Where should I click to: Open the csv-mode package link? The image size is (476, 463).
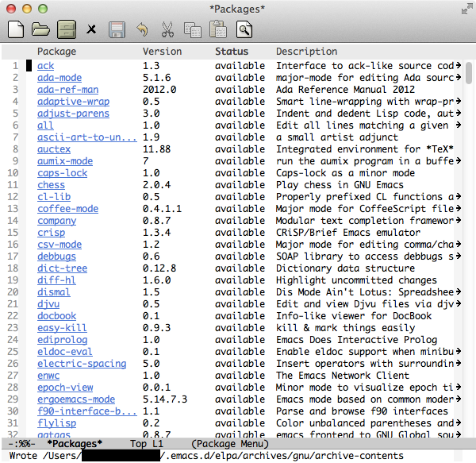[x=59, y=245]
